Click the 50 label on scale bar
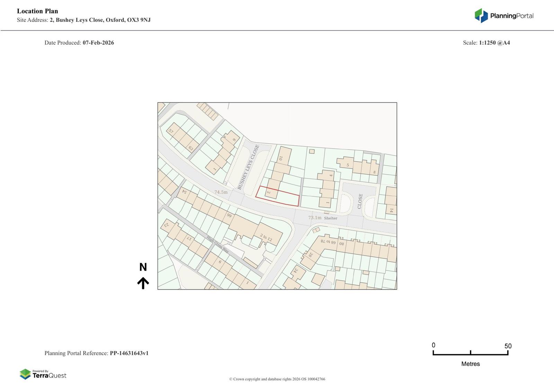554x392 pixels. point(508,346)
